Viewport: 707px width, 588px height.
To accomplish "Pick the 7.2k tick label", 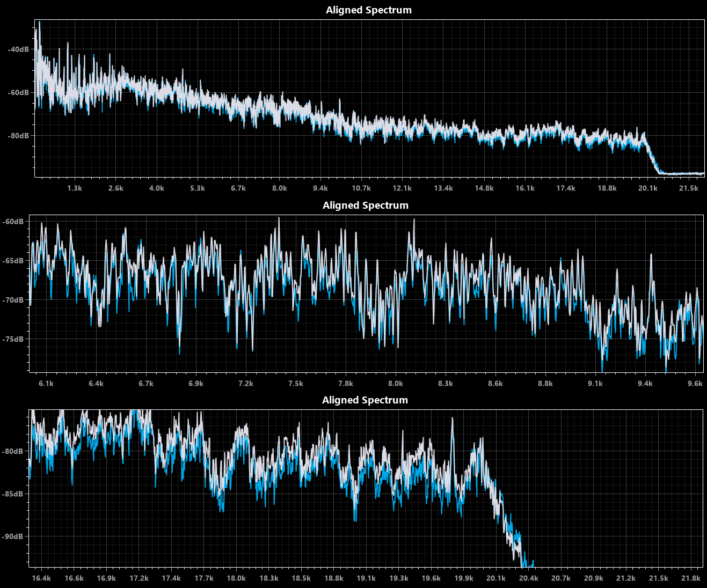I will click(x=246, y=384).
